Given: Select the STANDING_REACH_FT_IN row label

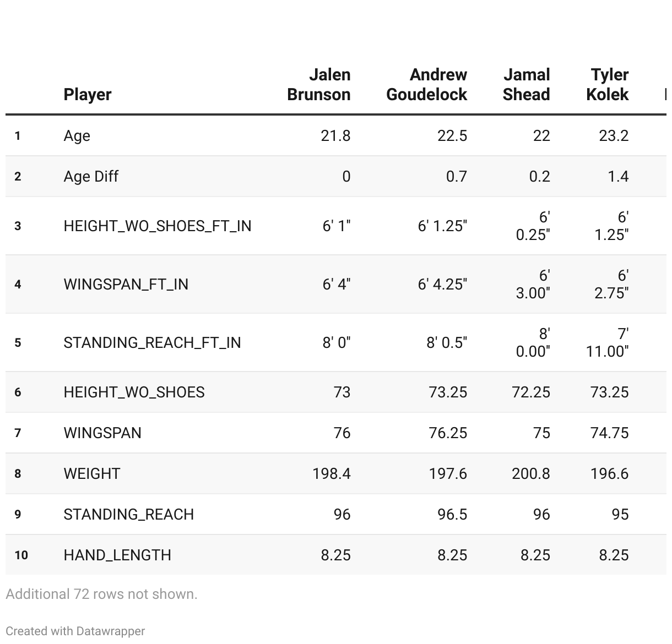Looking at the screenshot, I should click(153, 343).
